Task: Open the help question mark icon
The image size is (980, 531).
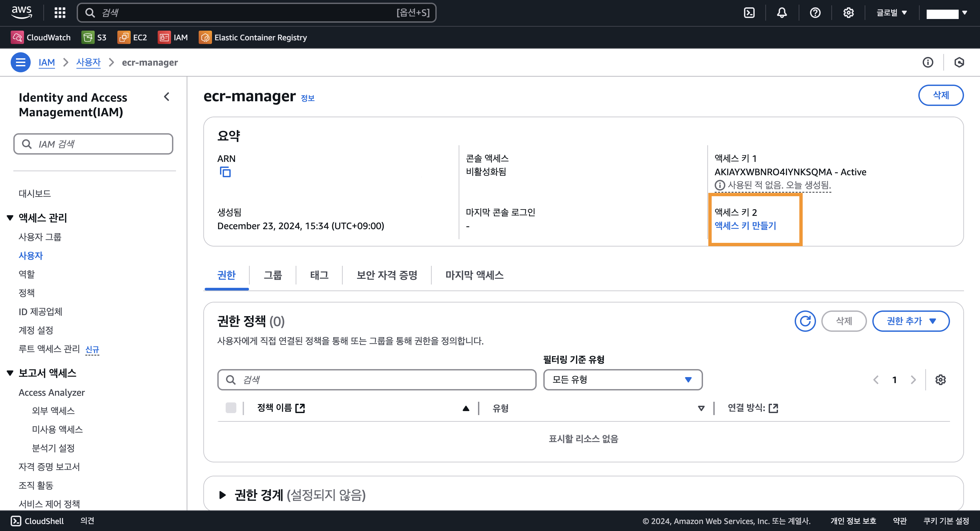Action: pos(815,13)
